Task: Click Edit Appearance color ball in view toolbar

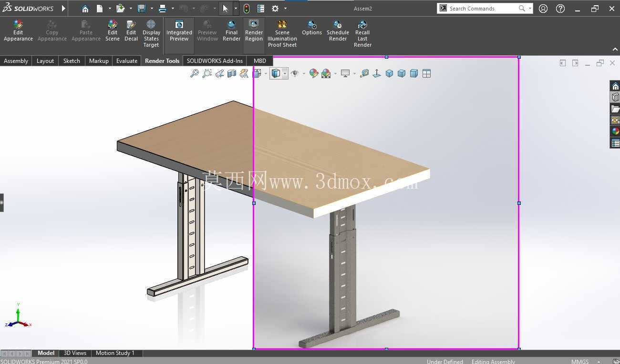Action: click(313, 73)
